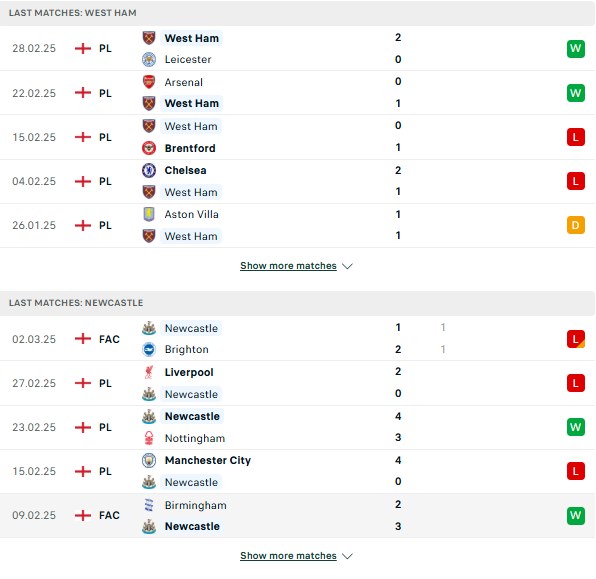Open the red L badge for Brentford match
This screenshot has height=579, width=596.
click(x=575, y=137)
